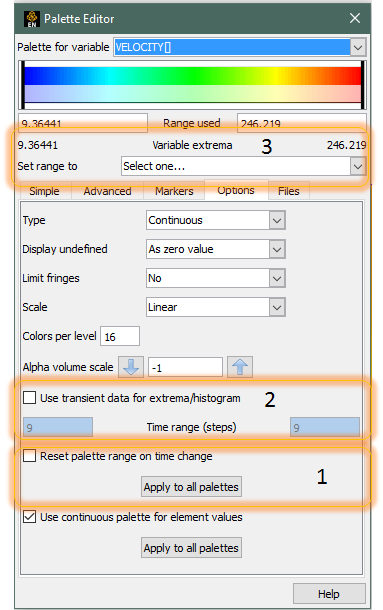Screen dimensions: 383x610
Task: Switch to the Advanced tab
Action: [x=107, y=191]
